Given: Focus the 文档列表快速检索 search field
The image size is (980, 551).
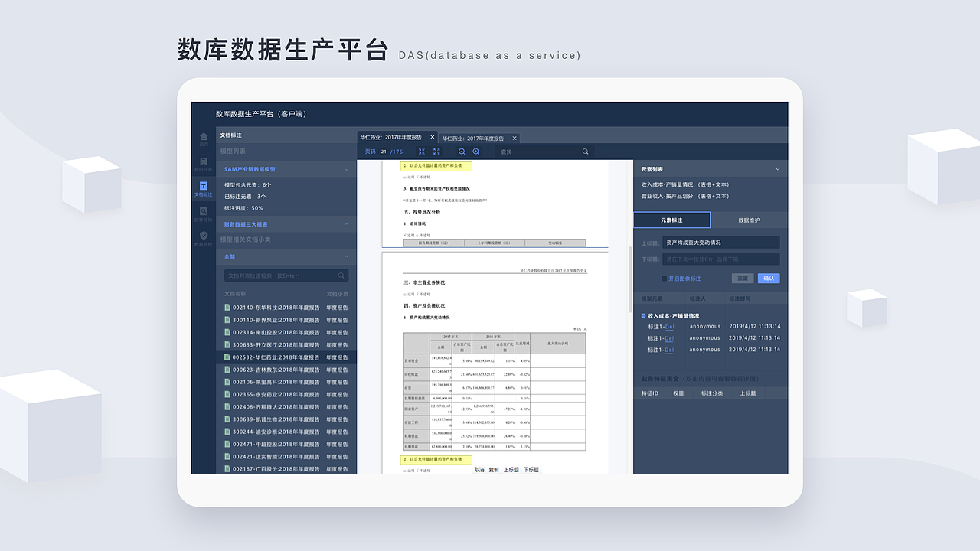Looking at the screenshot, I should click(x=286, y=275).
